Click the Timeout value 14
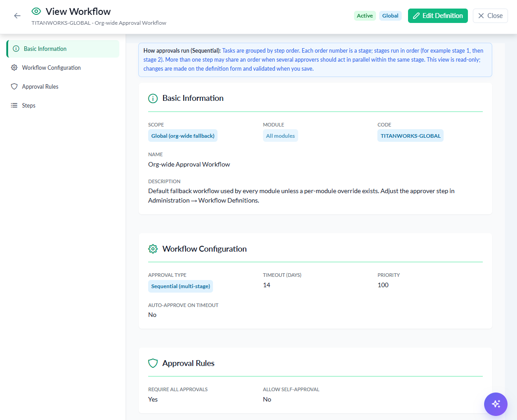 pyautogui.click(x=267, y=285)
